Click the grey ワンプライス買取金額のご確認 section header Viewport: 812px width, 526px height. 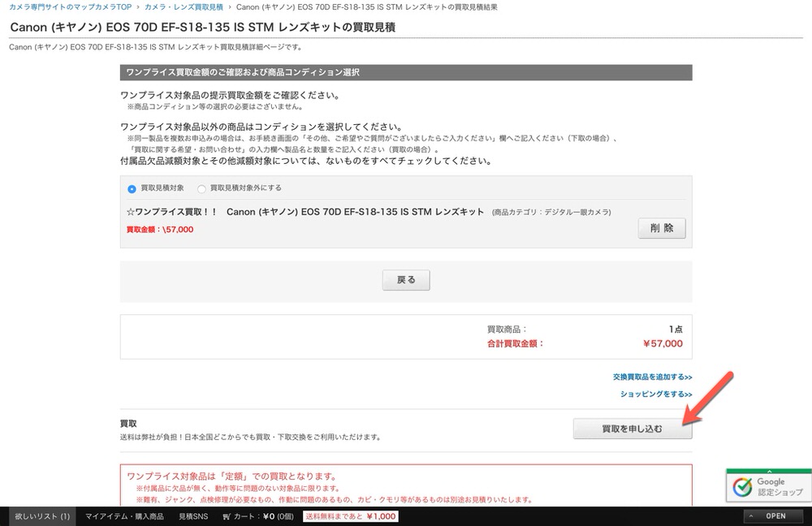coord(406,72)
